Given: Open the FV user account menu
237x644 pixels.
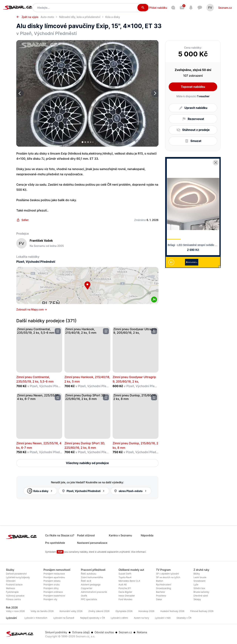Looking at the screenshot, I should [x=210, y=8].
